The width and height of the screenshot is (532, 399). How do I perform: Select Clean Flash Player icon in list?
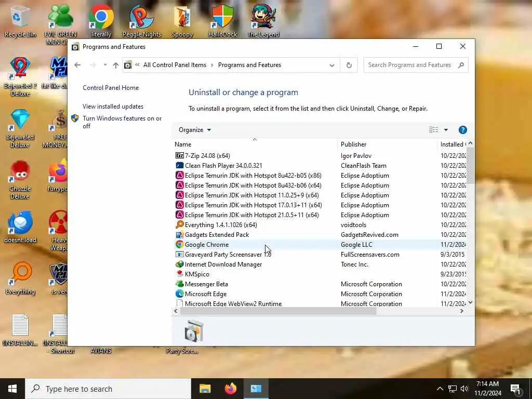179,165
